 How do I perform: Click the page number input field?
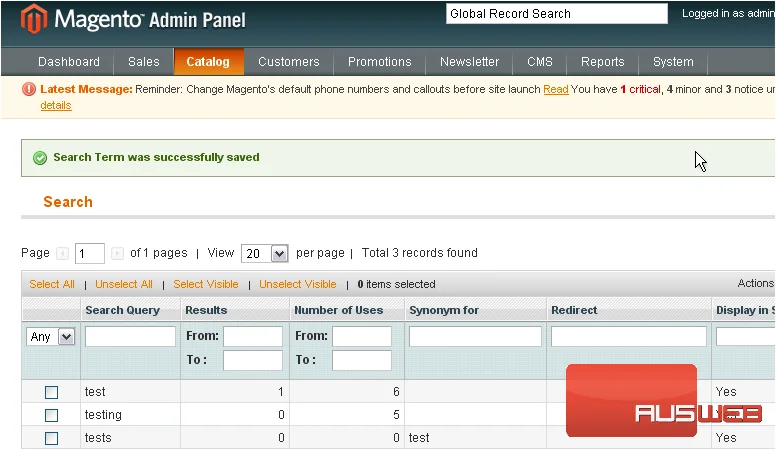(x=90, y=253)
